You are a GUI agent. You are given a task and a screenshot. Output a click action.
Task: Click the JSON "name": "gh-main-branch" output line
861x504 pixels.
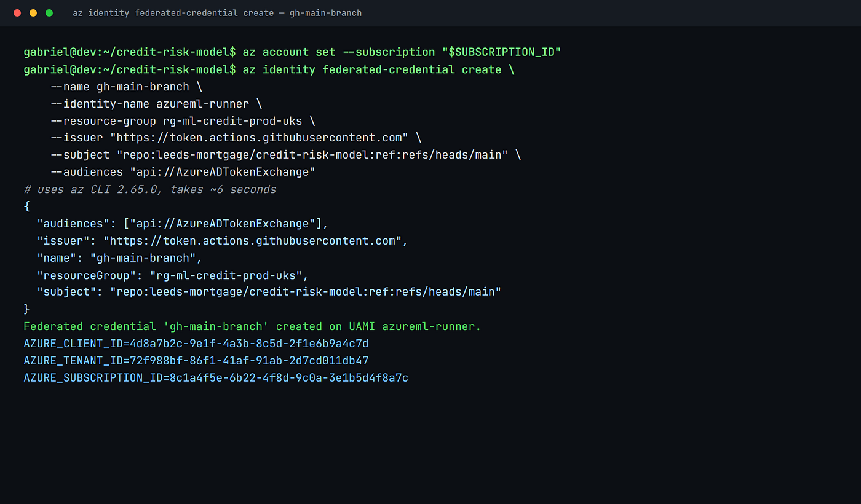coord(120,258)
